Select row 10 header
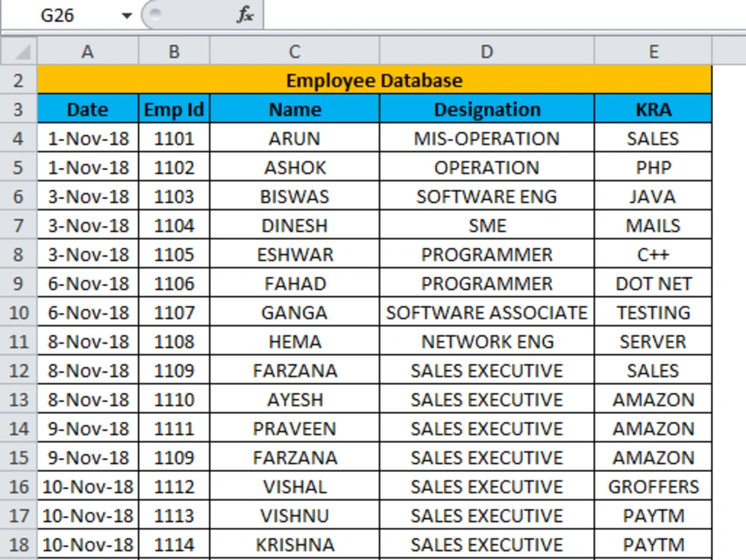Viewport: 746px width, 560px height. pyautogui.click(x=19, y=312)
